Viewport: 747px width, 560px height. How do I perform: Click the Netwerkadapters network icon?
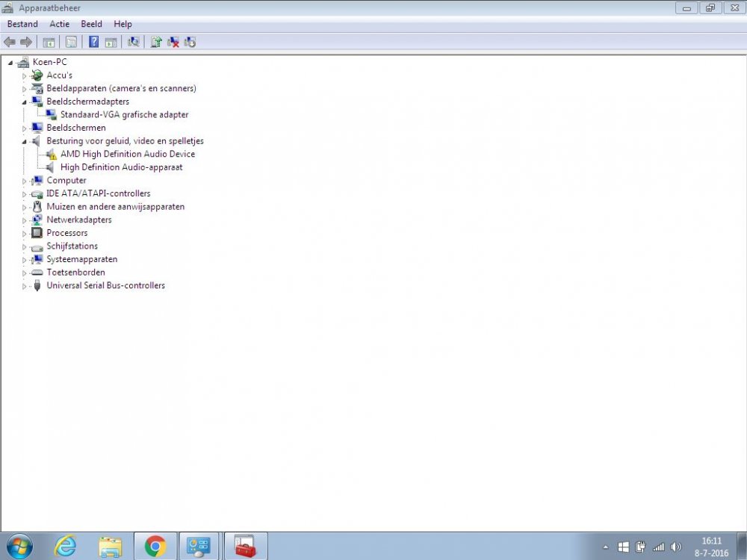[x=37, y=220]
